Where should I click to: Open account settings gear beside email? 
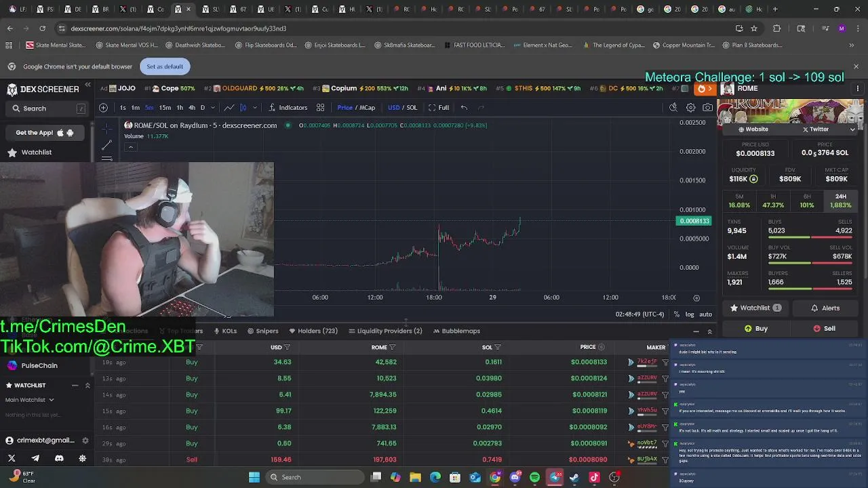(85, 440)
